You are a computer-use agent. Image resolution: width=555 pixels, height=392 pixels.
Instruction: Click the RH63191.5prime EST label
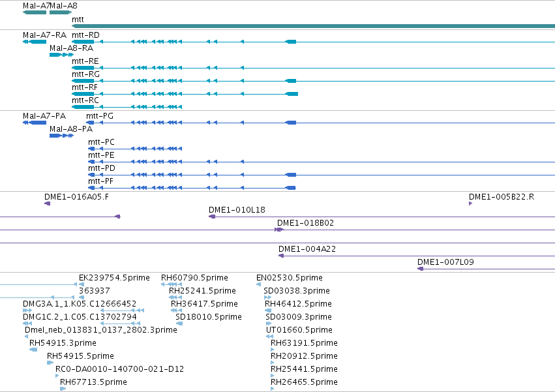coord(304,344)
